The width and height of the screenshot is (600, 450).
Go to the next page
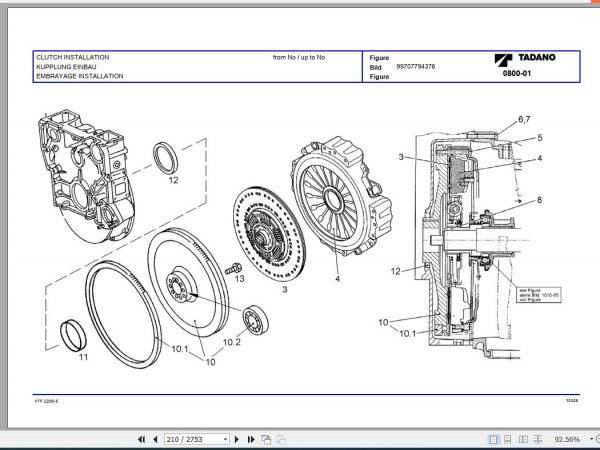[x=236, y=439]
